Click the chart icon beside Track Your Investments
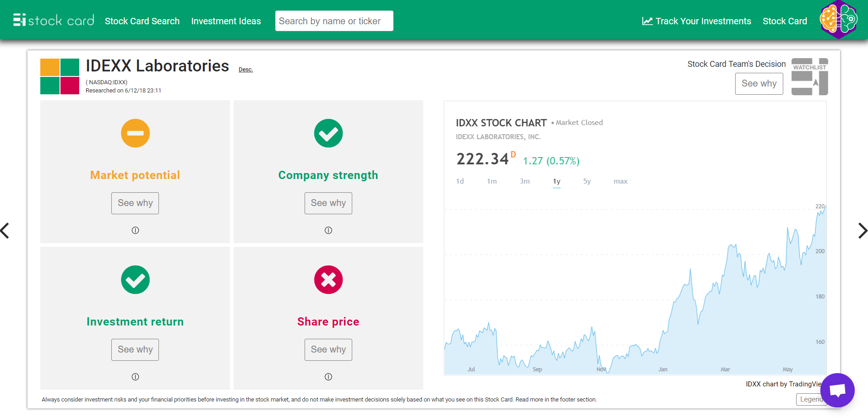Screen dimensions: 868x418 click(x=647, y=21)
